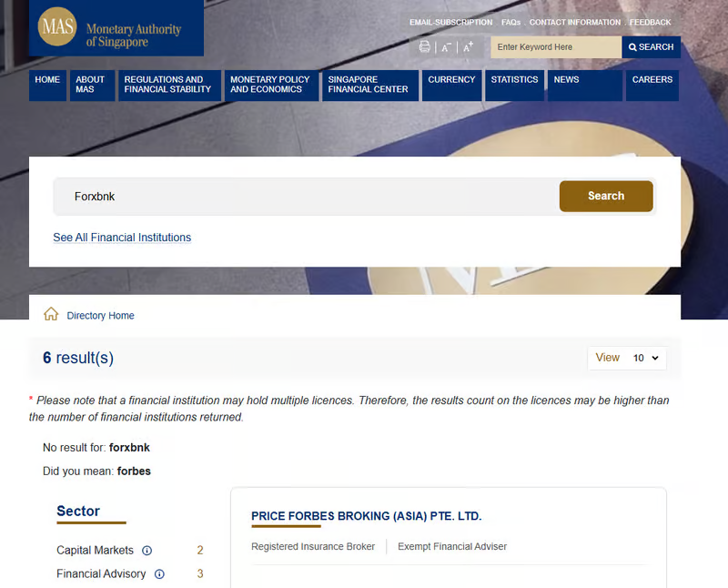Click the Directory Home house icon
Image resolution: width=728 pixels, height=588 pixels.
(51, 315)
